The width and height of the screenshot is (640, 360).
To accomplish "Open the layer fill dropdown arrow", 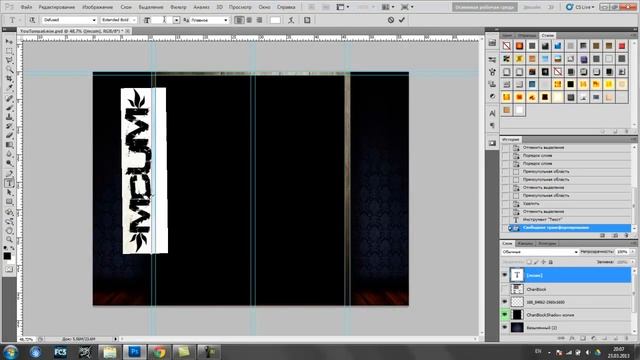I will tap(633, 262).
